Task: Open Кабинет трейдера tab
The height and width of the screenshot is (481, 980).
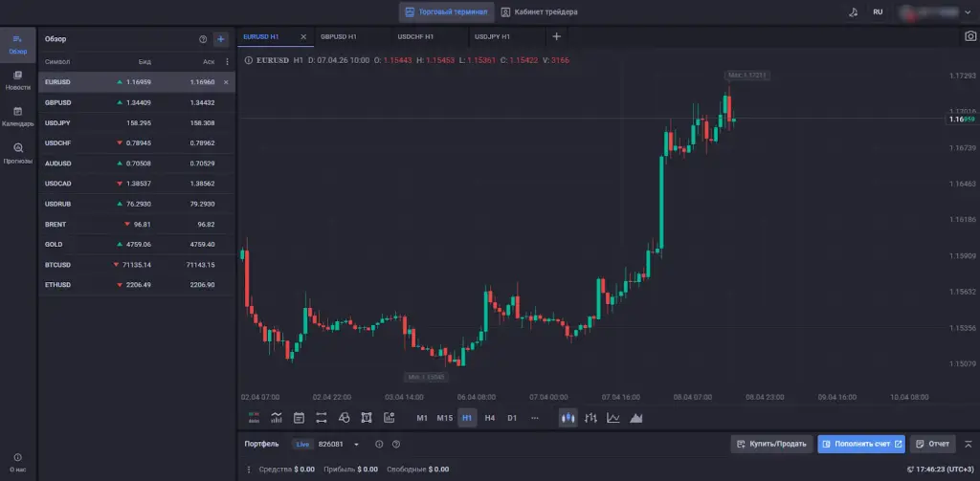Action: 540,11
